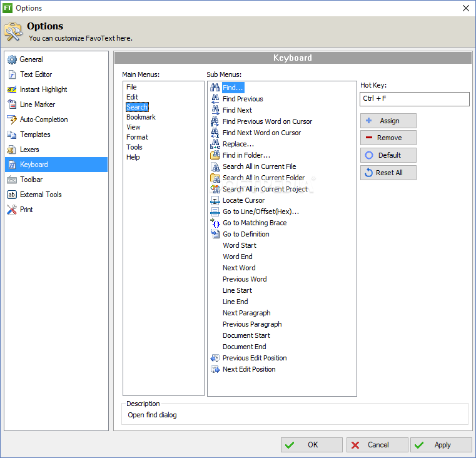Click the Go to Definition icon
The width and height of the screenshot is (476, 458).
click(x=215, y=234)
